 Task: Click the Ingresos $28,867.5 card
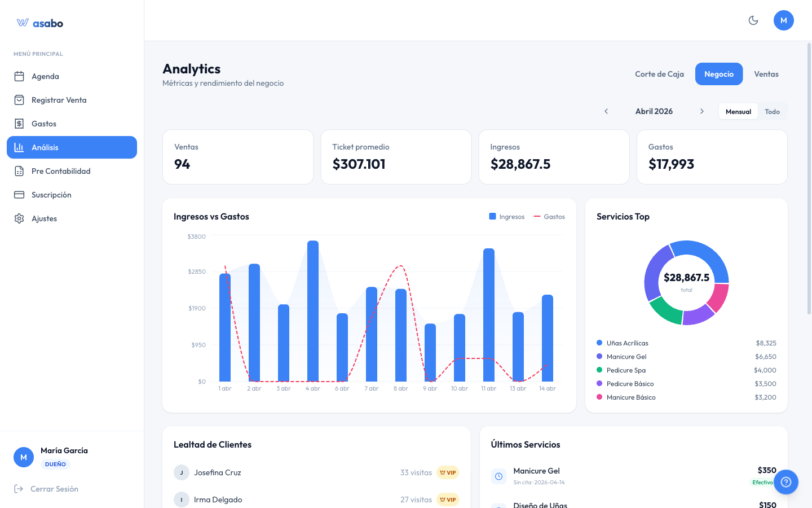pyautogui.click(x=554, y=157)
